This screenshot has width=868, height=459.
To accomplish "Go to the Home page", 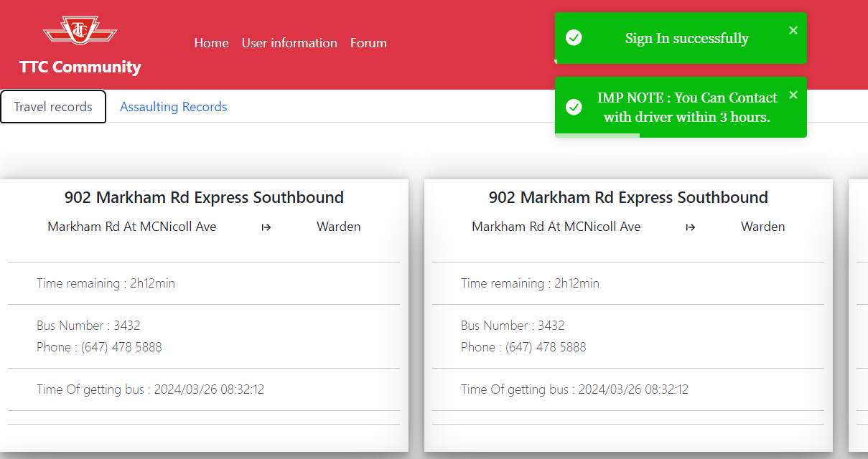I will pyautogui.click(x=211, y=43).
